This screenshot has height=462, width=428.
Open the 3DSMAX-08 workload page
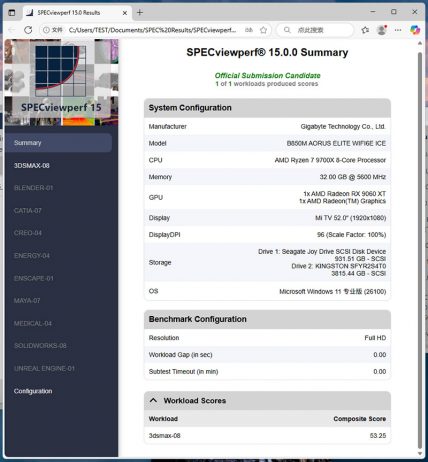click(32, 165)
